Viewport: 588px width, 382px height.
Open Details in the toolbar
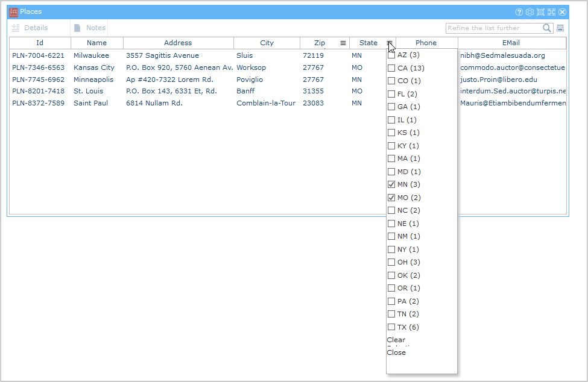click(x=30, y=28)
